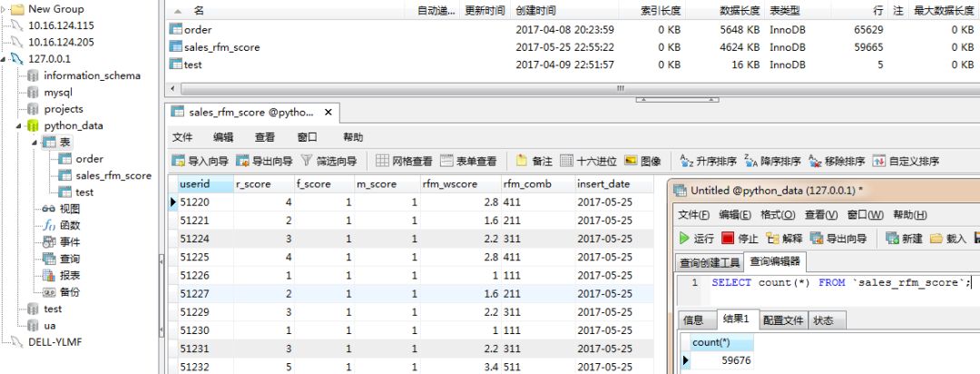Select the mysql database

(x=58, y=93)
